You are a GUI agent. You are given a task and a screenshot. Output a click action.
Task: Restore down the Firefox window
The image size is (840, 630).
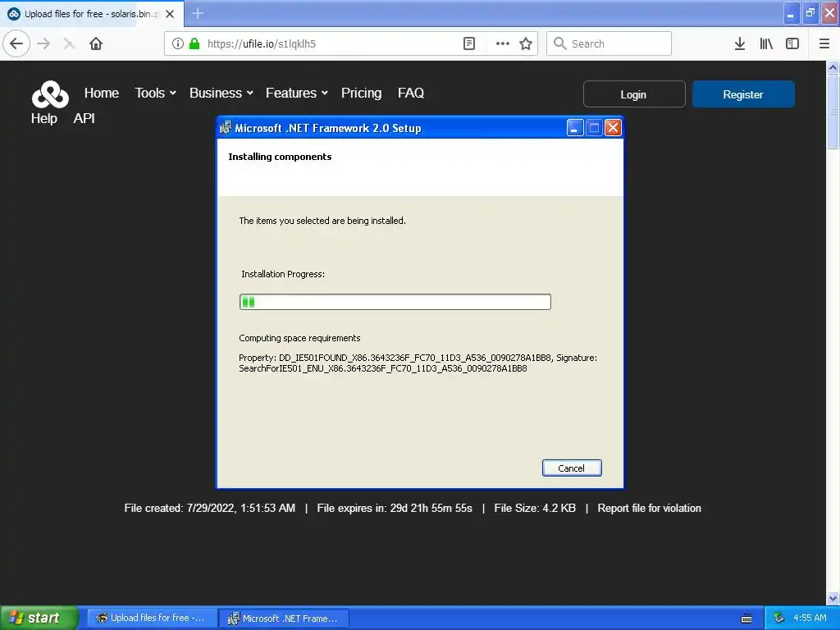tap(810, 13)
